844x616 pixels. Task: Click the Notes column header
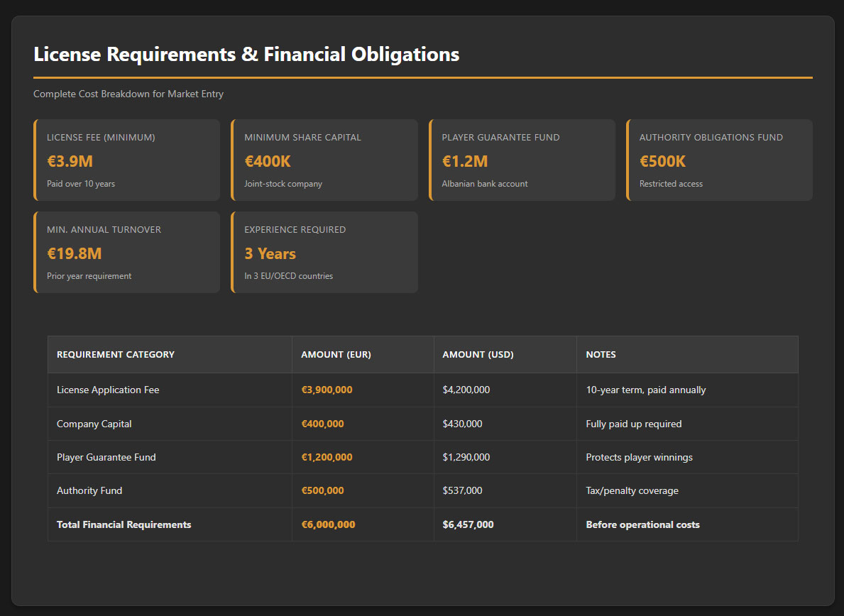[x=601, y=354]
